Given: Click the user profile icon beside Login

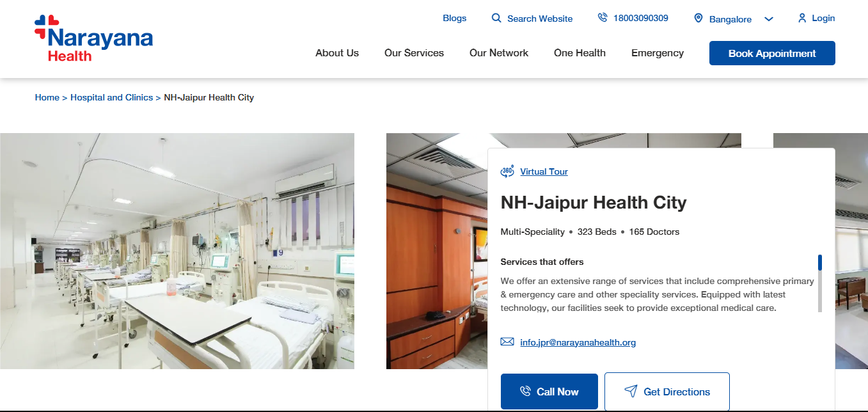Looking at the screenshot, I should [802, 18].
